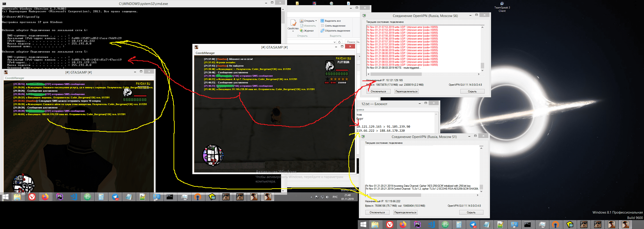Click horizontal scrollbar thumb in OpenVPN S6 log
The width and height of the screenshot is (644, 229).
click(x=396, y=74)
